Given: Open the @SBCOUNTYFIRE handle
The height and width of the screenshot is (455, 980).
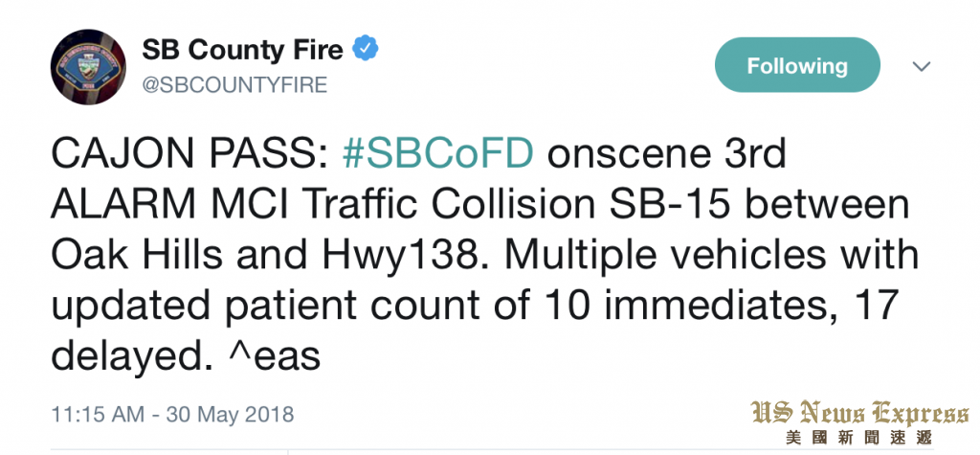Looking at the screenshot, I should 235,84.
